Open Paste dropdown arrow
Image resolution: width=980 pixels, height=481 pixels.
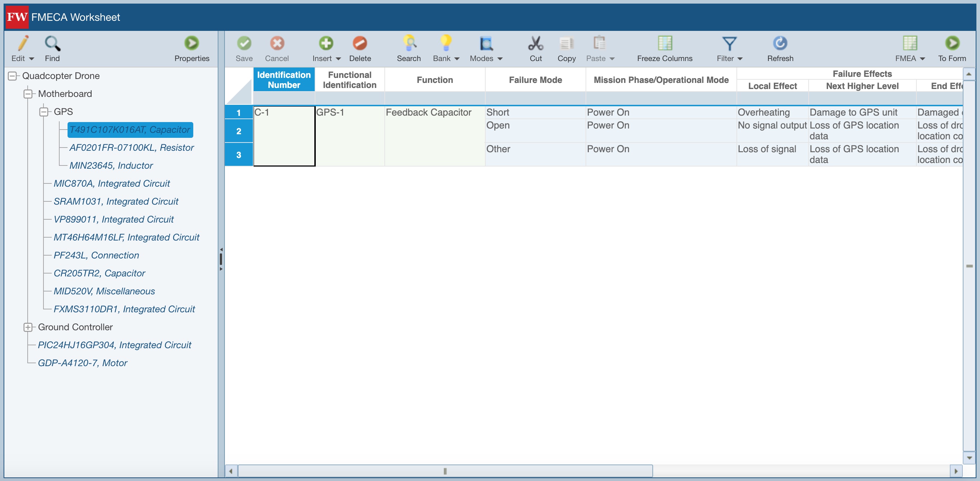point(612,59)
